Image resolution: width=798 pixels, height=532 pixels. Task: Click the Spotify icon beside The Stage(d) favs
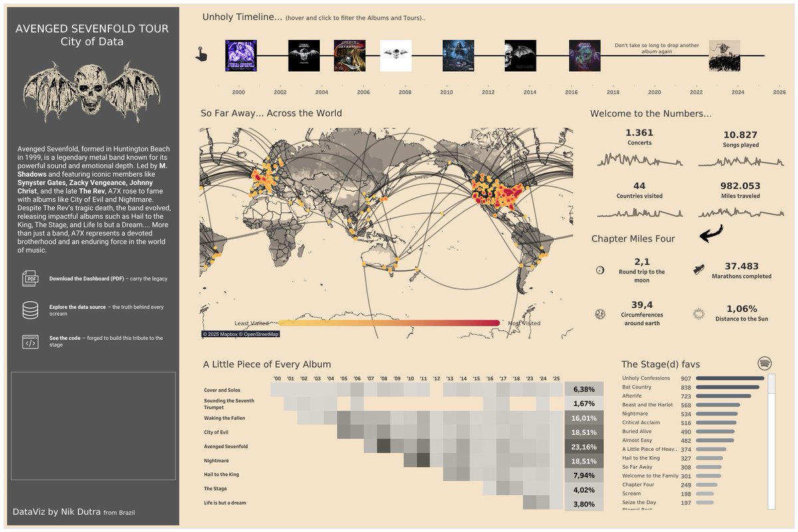point(765,363)
